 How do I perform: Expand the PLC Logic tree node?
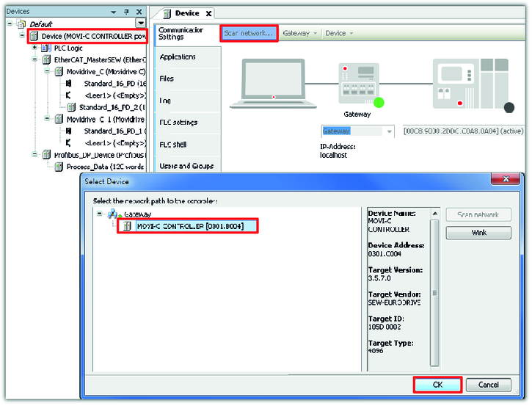(x=34, y=48)
